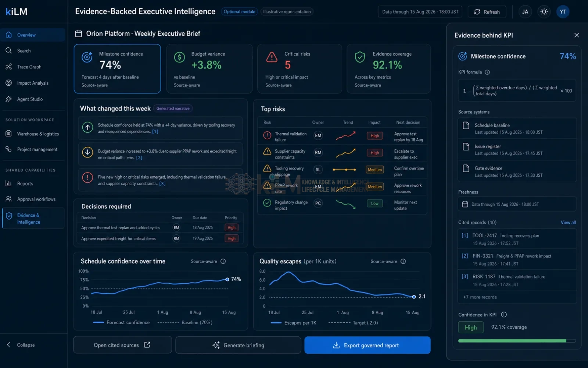
Task: Open Gate evidence source document
Action: point(517,171)
